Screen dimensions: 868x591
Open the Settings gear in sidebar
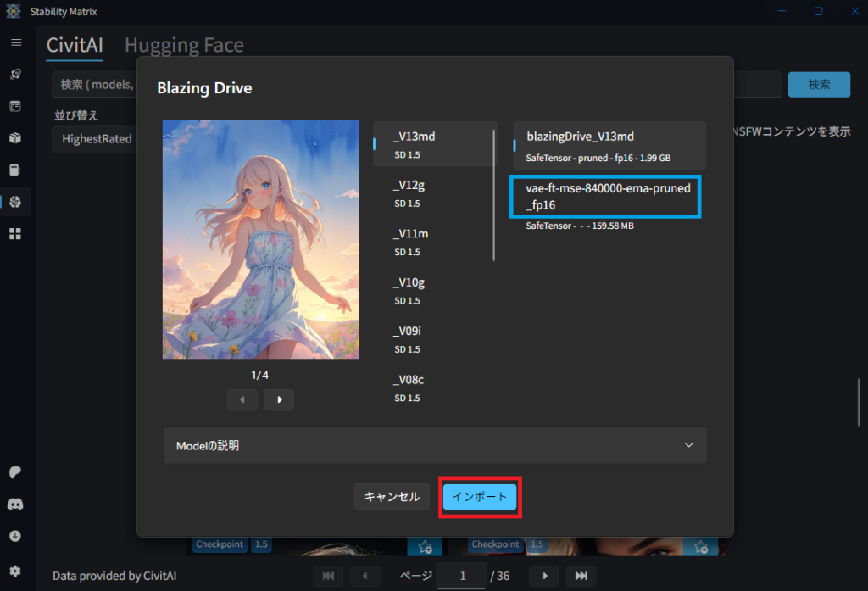click(15, 571)
